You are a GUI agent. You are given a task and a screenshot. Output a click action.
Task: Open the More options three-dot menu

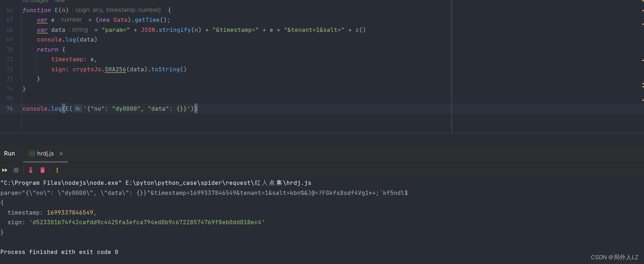(x=57, y=170)
